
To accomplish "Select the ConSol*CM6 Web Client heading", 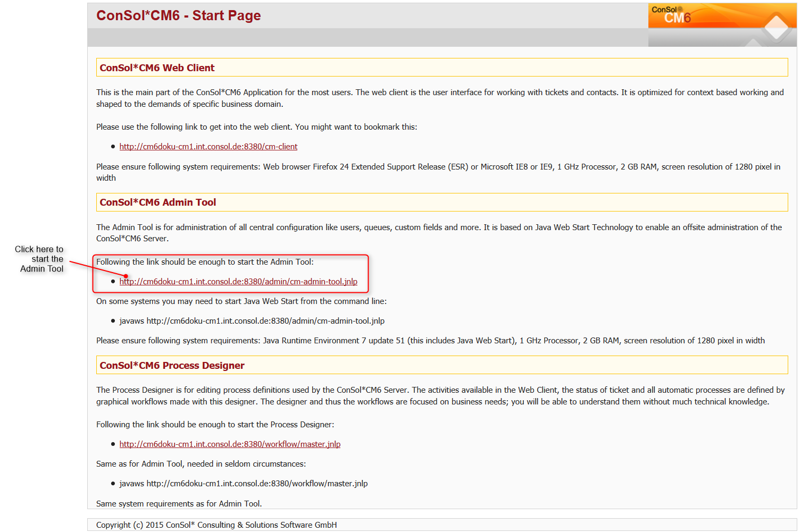I will (157, 68).
